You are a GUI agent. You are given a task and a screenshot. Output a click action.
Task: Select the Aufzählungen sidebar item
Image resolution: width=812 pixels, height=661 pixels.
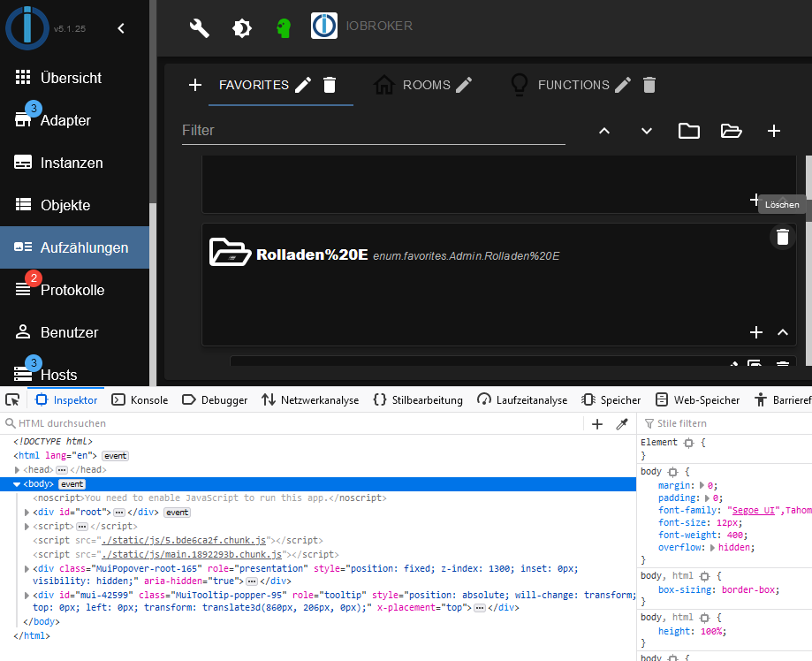(74, 247)
